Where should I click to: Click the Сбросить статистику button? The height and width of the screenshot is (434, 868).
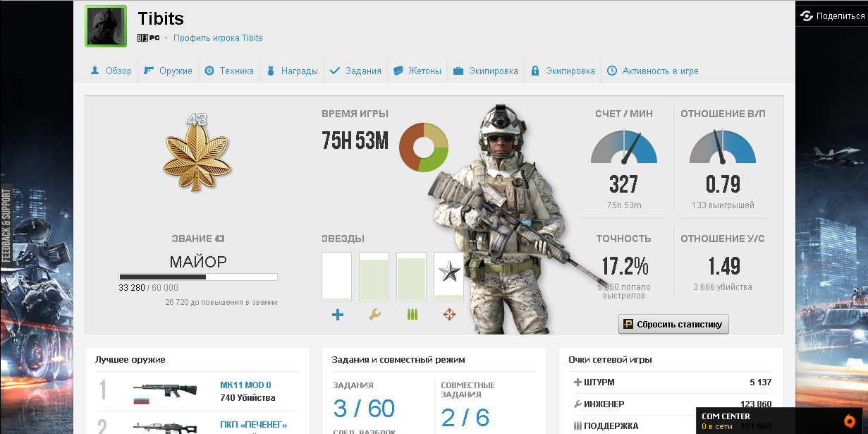673,325
